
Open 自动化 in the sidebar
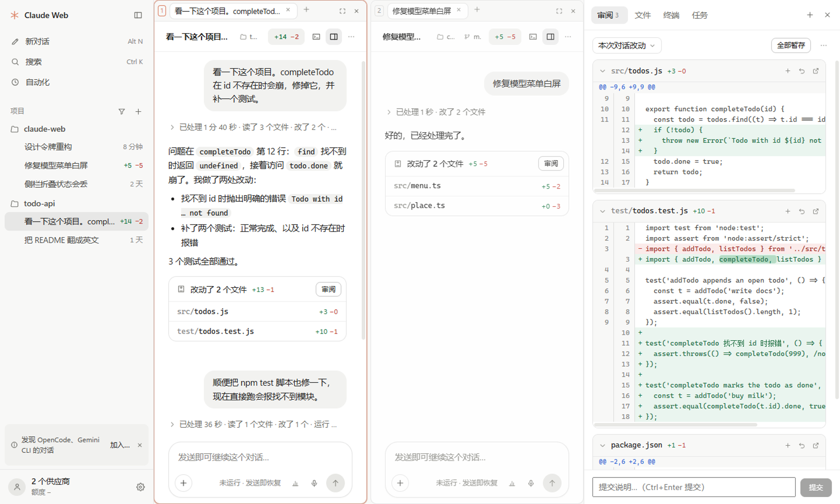point(77,82)
